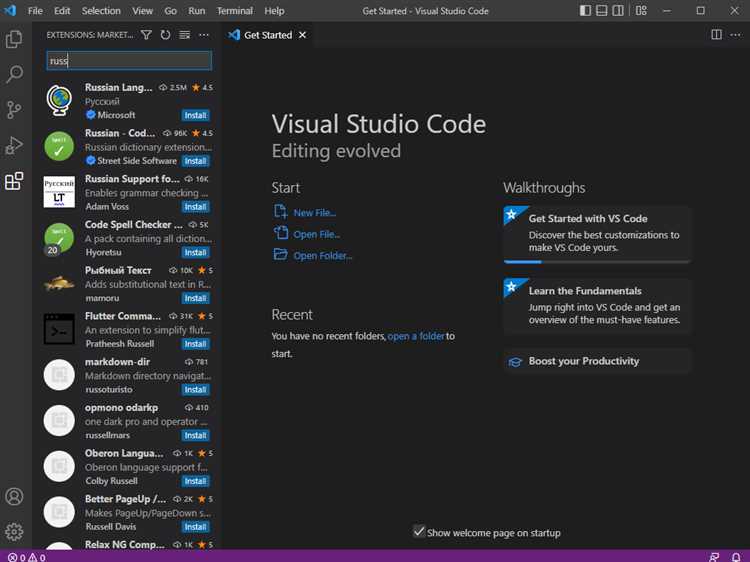This screenshot has height=562, width=750.
Task: Open the File menu
Action: [x=35, y=11]
